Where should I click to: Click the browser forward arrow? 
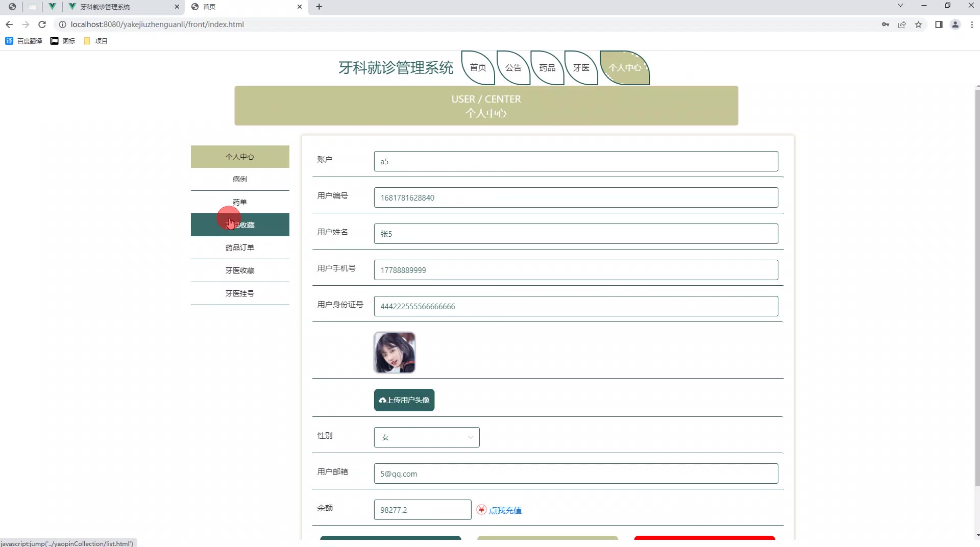[26, 24]
